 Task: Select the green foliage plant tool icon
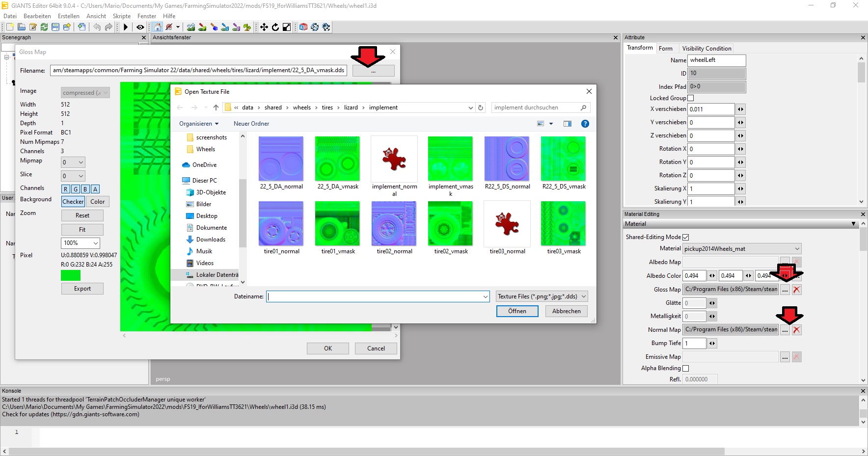coord(247,27)
